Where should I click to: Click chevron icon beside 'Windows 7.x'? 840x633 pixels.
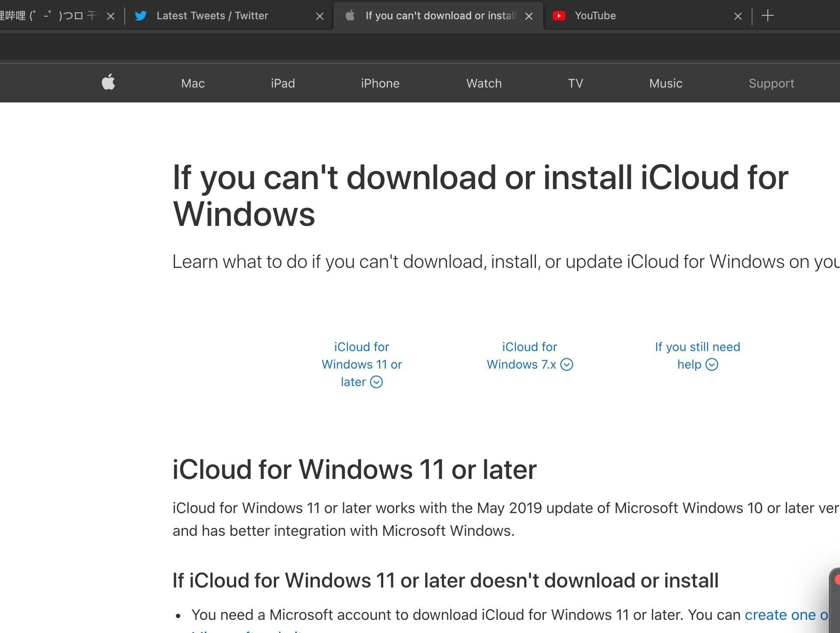(x=567, y=364)
